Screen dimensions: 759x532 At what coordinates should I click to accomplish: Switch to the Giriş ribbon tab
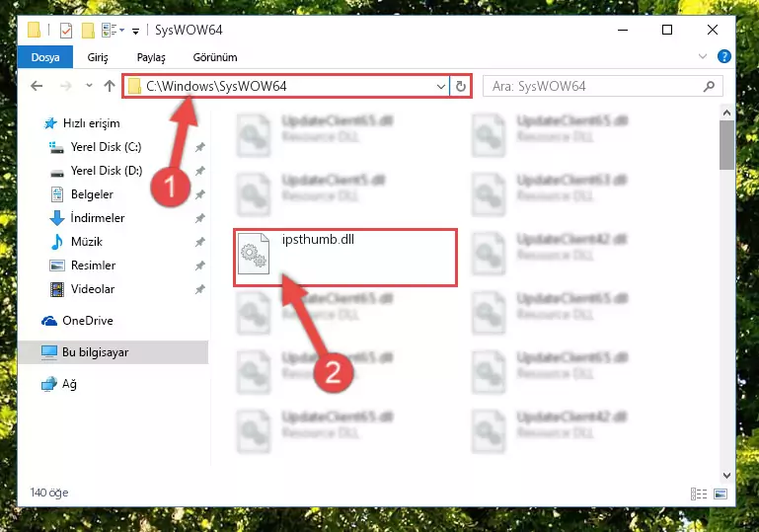(98, 57)
